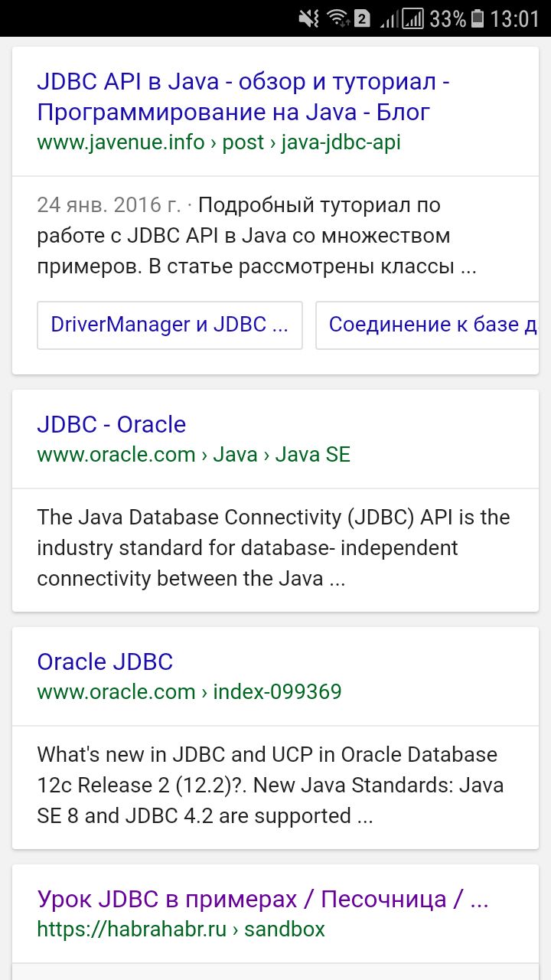Open the www.javenue.info breadcrumb URL
This screenshot has width=551, height=980.
coord(218,142)
